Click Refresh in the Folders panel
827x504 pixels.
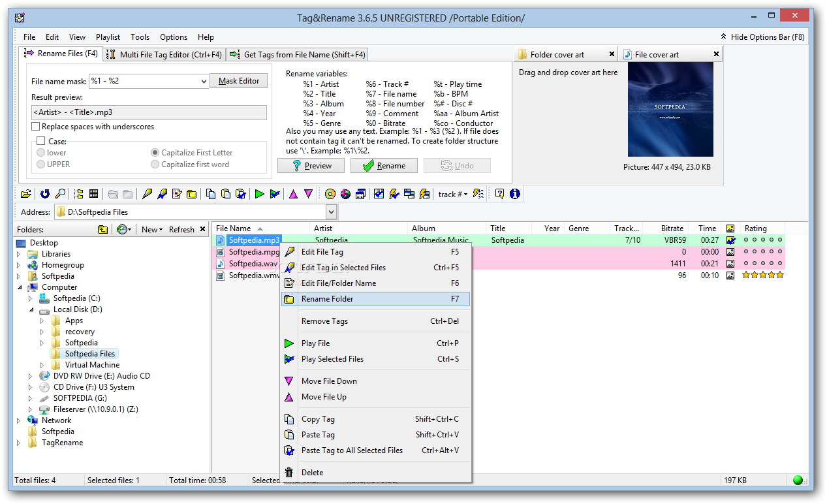point(181,229)
